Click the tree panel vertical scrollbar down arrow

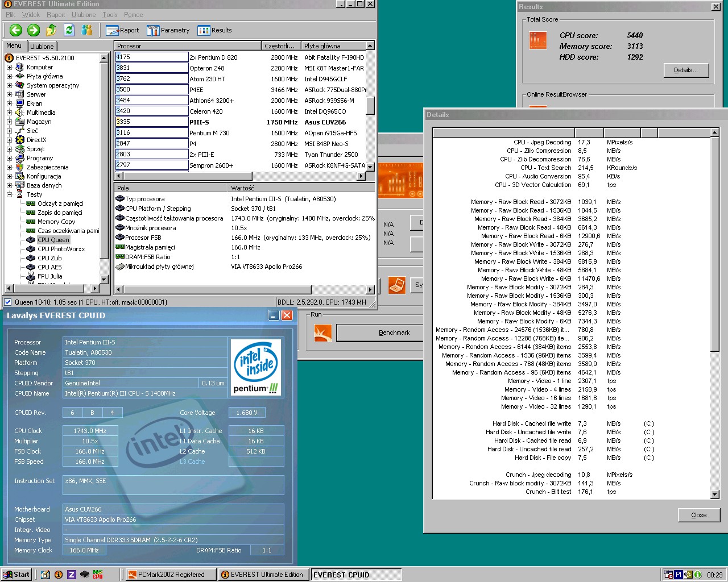pyautogui.click(x=104, y=279)
